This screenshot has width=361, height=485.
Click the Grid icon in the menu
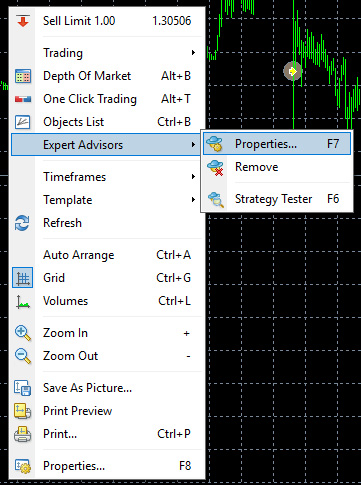click(23, 278)
